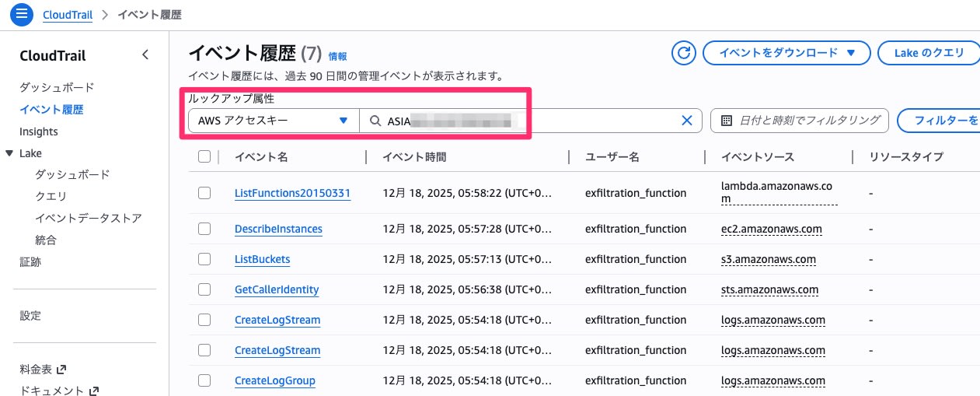Screen dimensions: 980x396
Task: Check the DescribeInstances row checkbox
Action: (x=204, y=229)
